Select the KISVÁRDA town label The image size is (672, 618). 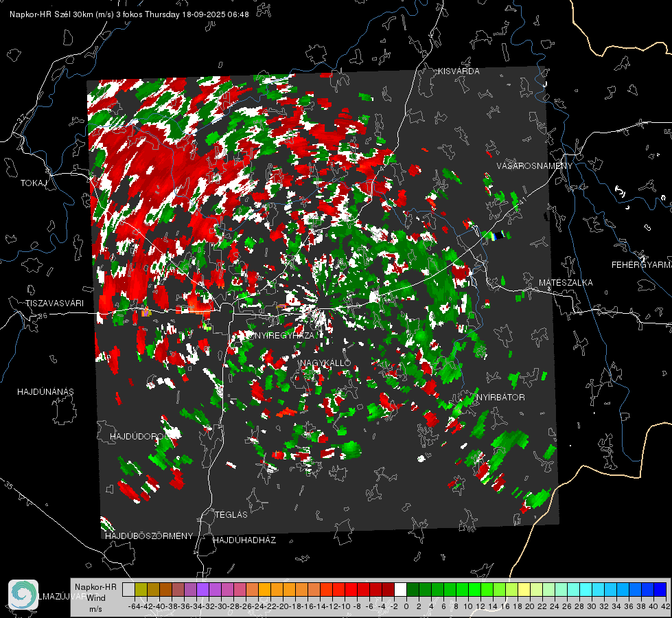pos(459,71)
